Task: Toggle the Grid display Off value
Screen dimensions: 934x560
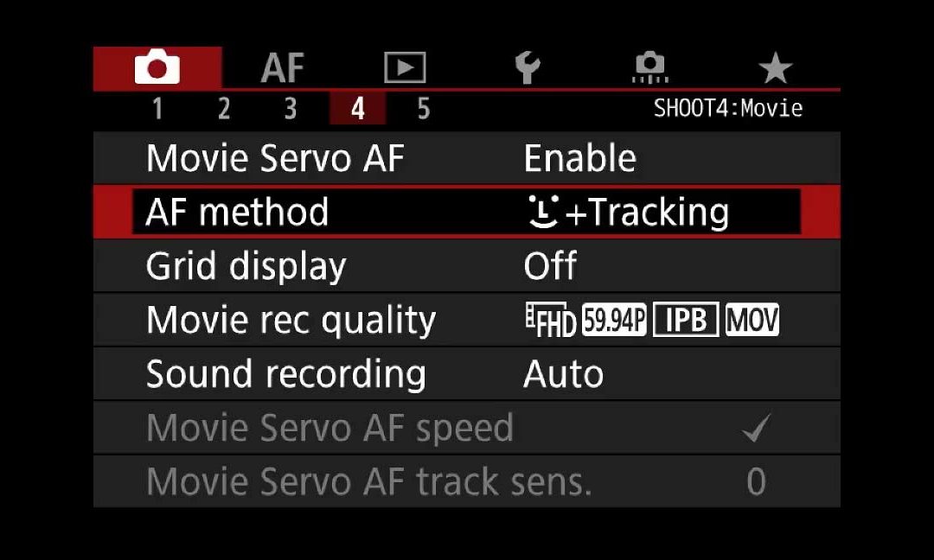Action: click(550, 266)
